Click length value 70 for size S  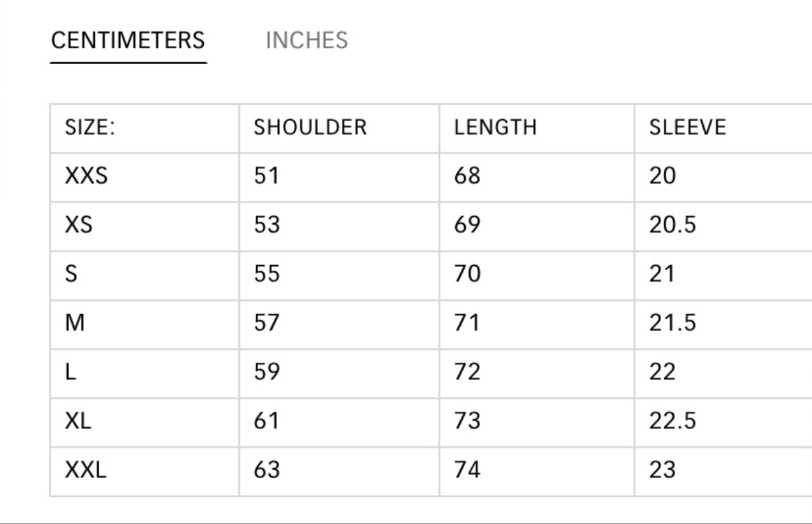[467, 274]
